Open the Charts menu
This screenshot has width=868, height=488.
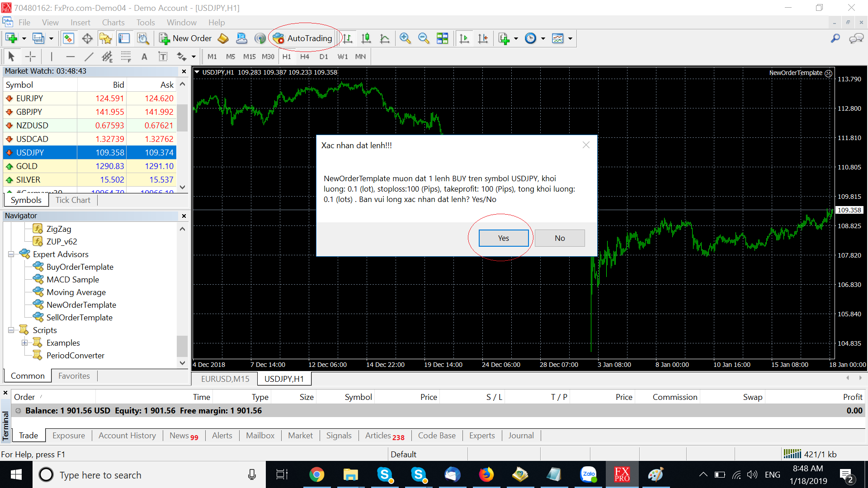113,23
